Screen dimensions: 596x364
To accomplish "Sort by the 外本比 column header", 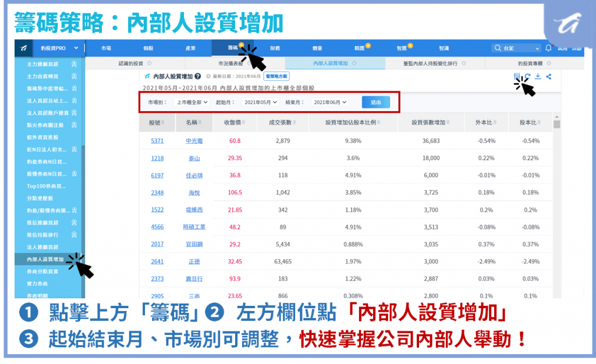I will (486, 123).
